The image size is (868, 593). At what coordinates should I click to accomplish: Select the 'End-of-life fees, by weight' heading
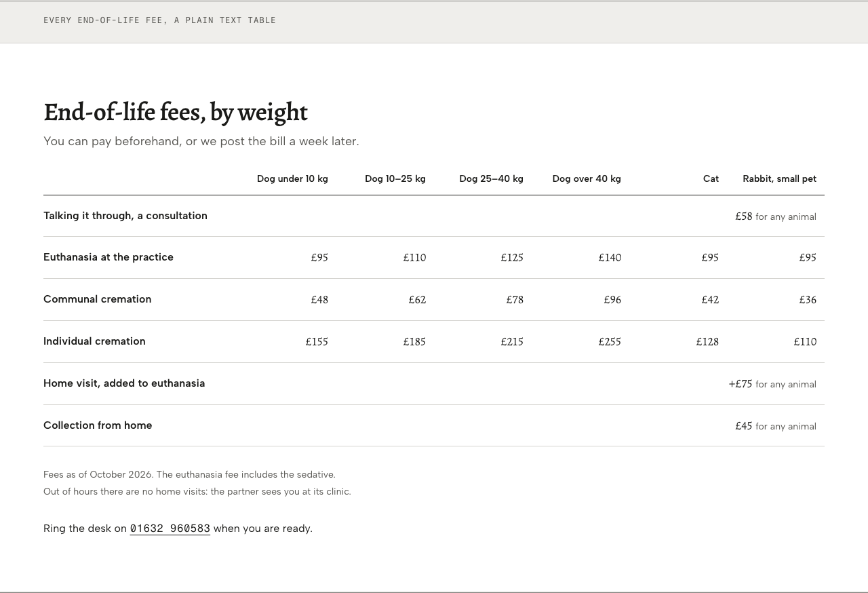click(x=176, y=112)
